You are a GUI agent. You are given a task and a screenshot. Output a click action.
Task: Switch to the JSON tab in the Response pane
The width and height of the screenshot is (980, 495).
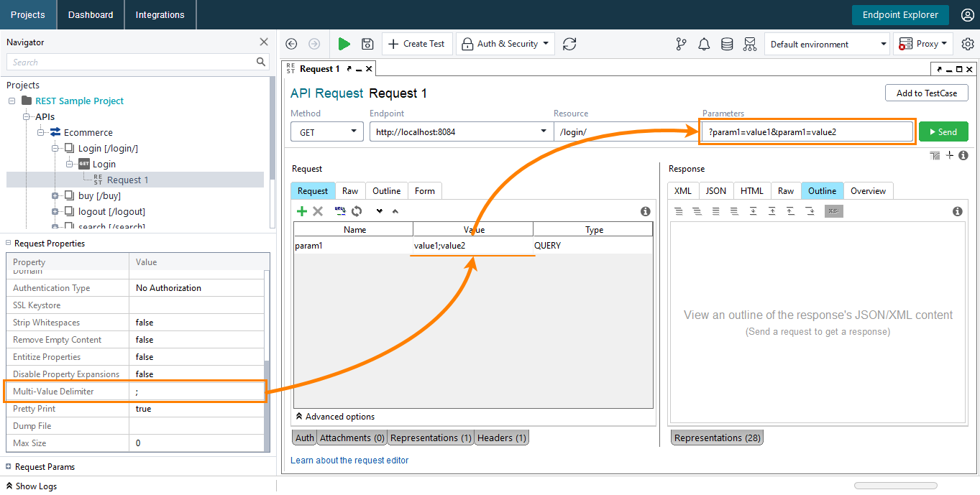click(715, 191)
